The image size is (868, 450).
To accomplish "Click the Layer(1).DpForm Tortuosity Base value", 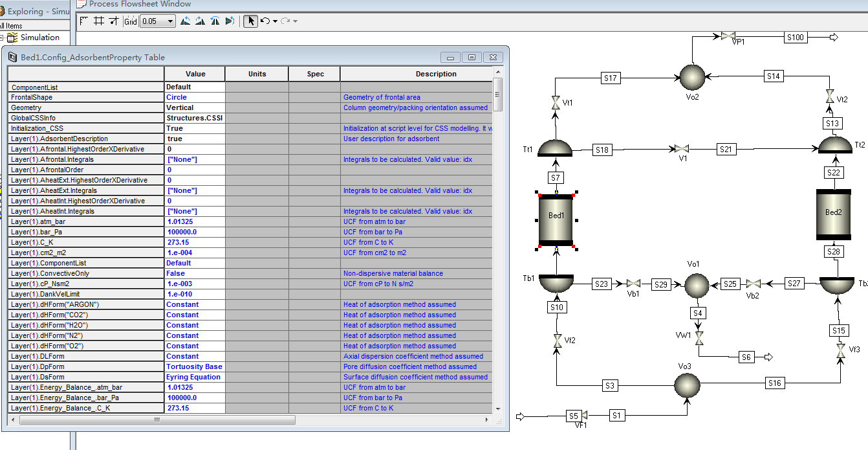I will click(195, 366).
